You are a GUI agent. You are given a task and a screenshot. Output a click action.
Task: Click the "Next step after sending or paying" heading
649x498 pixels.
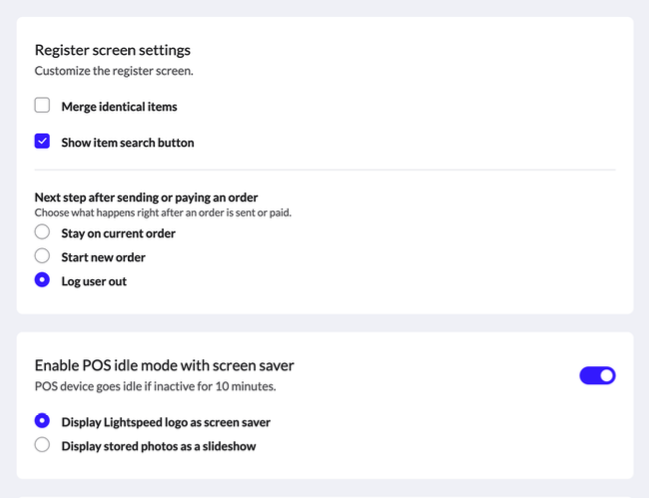[146, 197]
